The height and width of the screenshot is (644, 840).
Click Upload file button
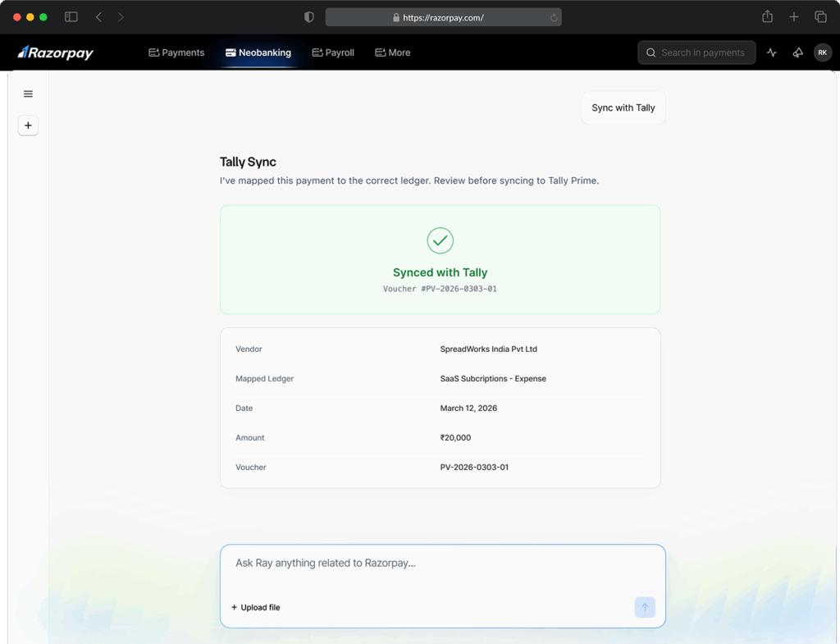coord(256,607)
